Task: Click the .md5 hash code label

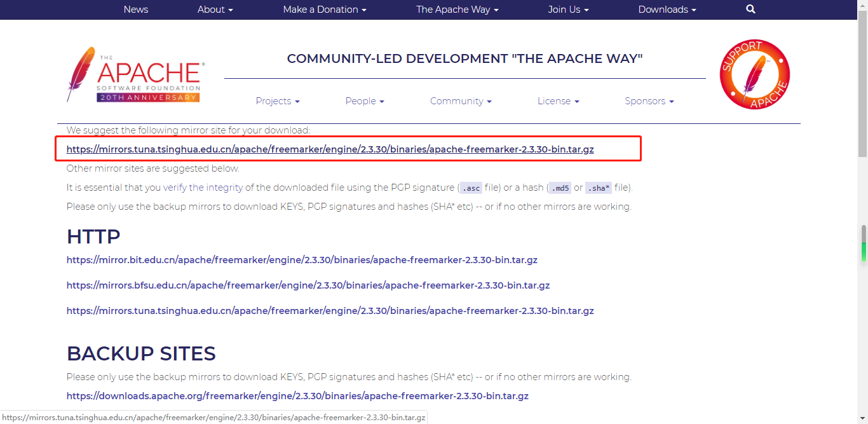Action: pyautogui.click(x=560, y=188)
